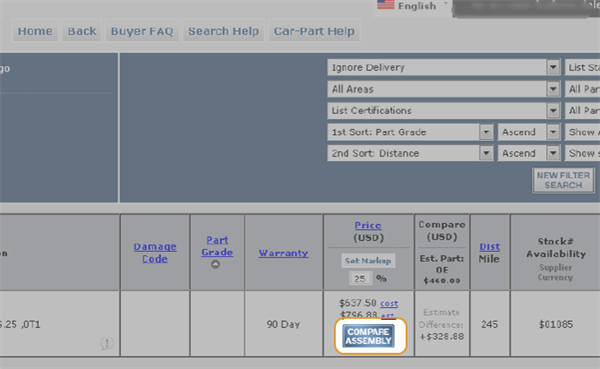
Task: Open Search Help
Action: click(223, 31)
